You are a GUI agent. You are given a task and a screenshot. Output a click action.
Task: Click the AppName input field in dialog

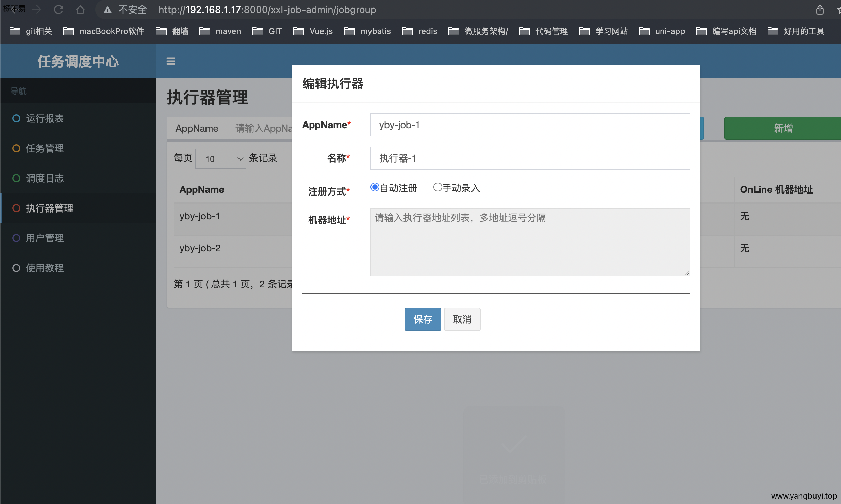(530, 125)
